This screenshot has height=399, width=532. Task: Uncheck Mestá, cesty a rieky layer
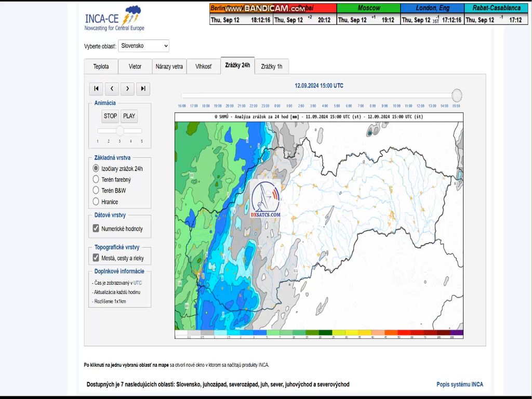coord(96,258)
